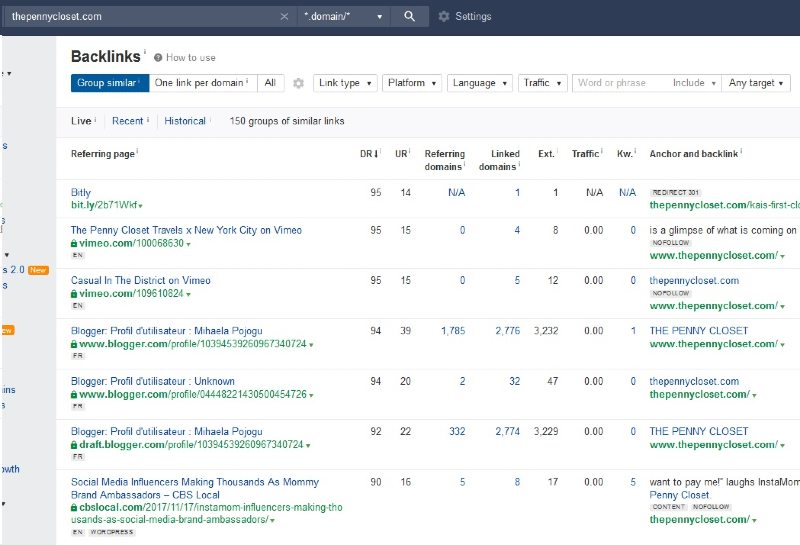Click the thepennycloset.com domain search field
Image resolution: width=800 pixels, height=545 pixels.
(x=143, y=16)
